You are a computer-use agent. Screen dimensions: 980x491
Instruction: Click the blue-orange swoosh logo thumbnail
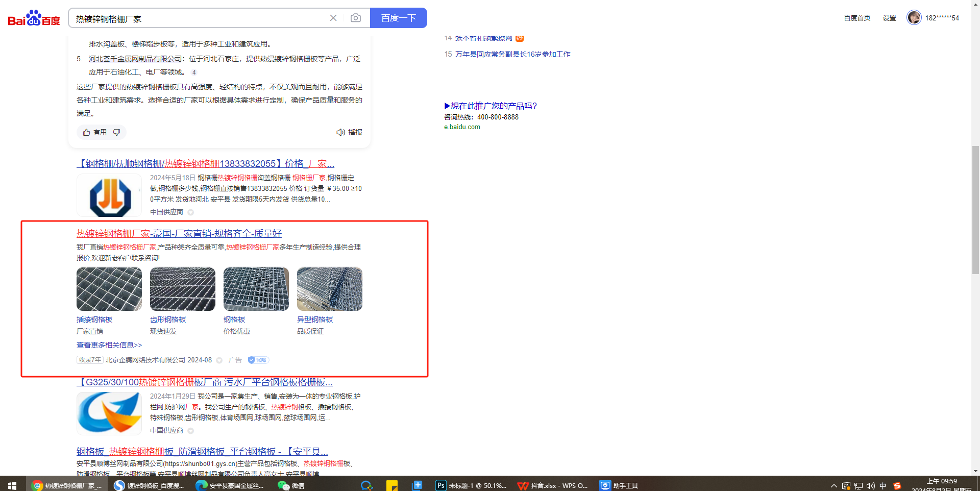coord(109,413)
